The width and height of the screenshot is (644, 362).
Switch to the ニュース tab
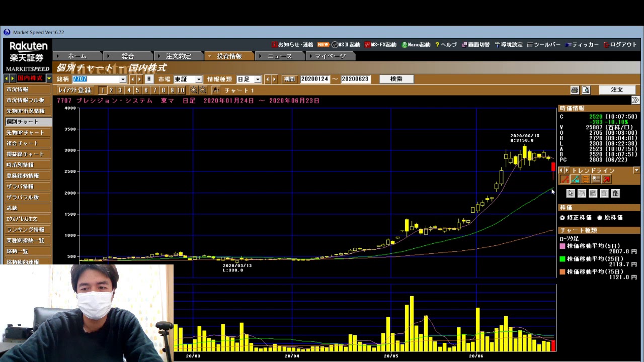pos(279,56)
